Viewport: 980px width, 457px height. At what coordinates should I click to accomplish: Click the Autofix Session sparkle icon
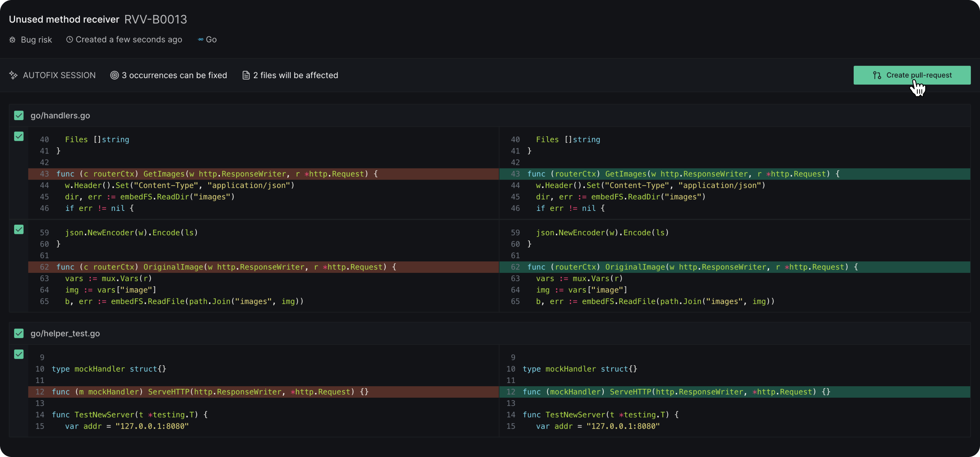point(13,75)
